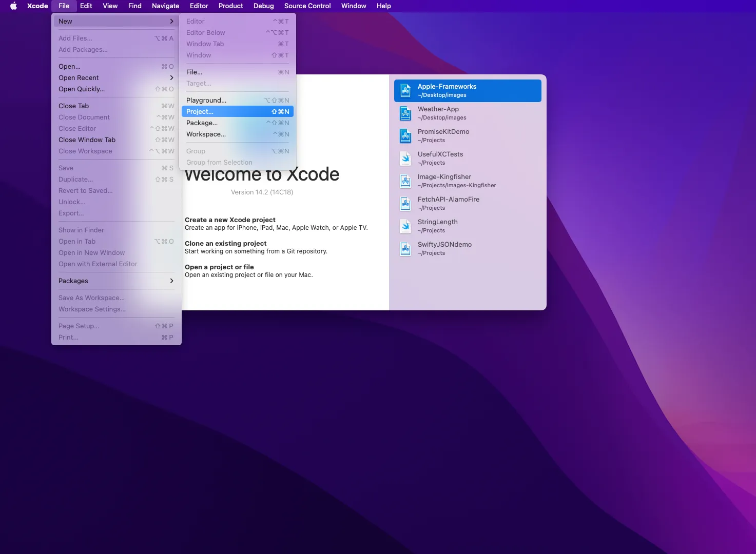756x554 pixels.
Task: Open the View menu
Action: click(110, 6)
